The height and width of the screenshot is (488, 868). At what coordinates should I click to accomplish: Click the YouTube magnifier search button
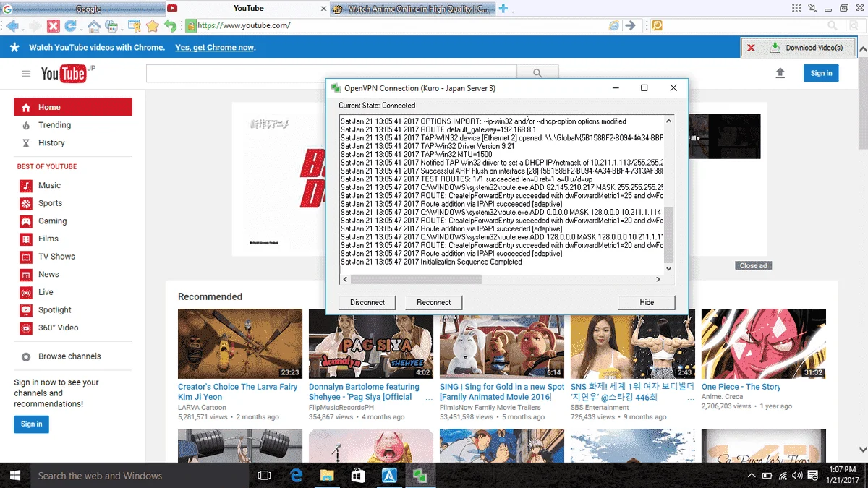pos(537,74)
